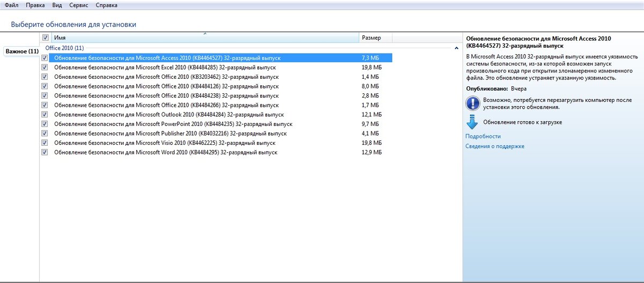Viewport: 644px width, 283px height.
Task: Uncheck the Office 2010 KB3203462 update checkbox
Action: pos(45,77)
